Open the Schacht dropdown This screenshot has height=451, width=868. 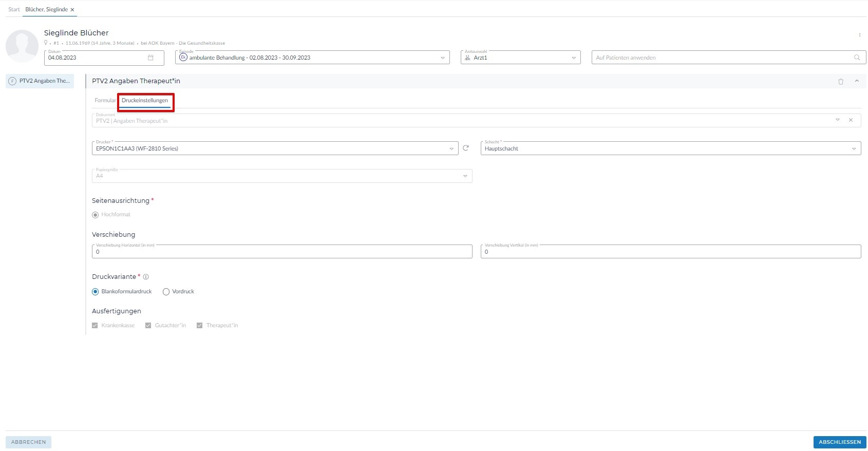(x=854, y=148)
